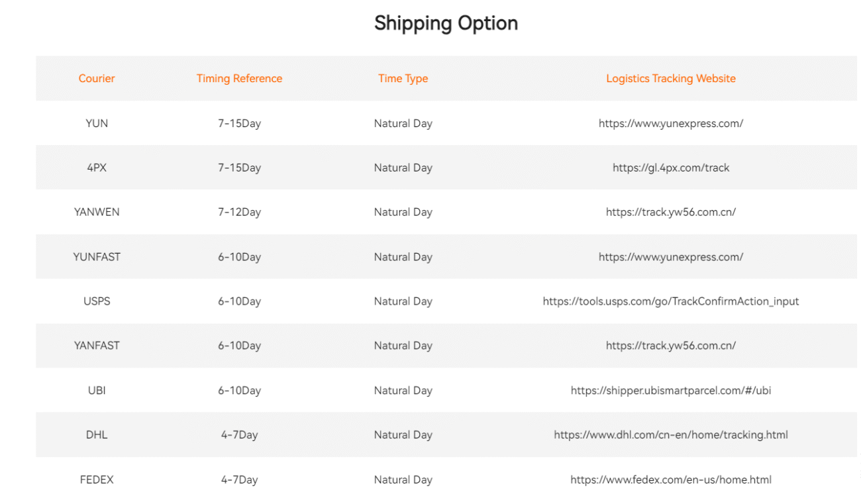861x504 pixels.
Task: Click Natural Day in the UBI row
Action: [403, 391]
